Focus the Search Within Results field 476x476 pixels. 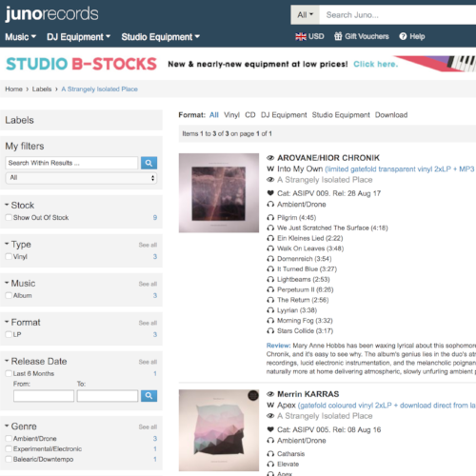tap(71, 163)
